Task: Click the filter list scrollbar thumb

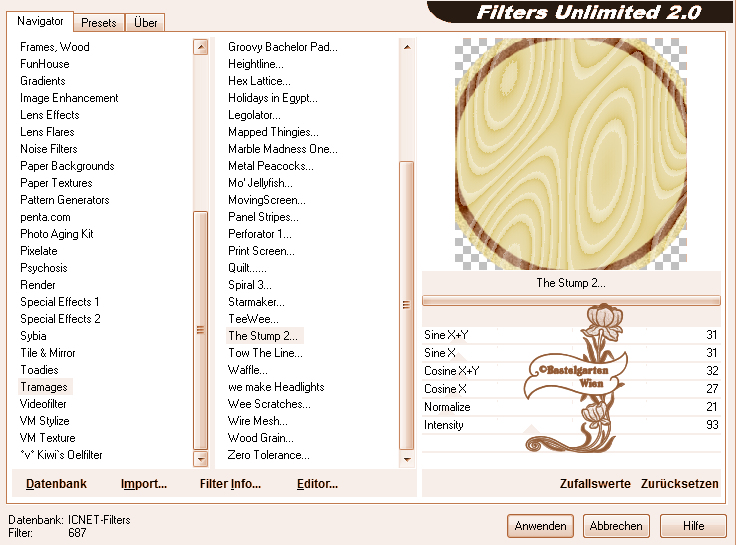Action: [x=407, y=305]
